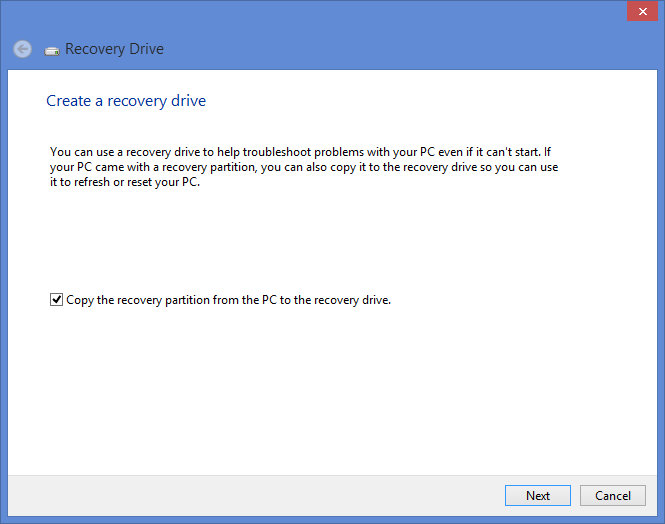The width and height of the screenshot is (665, 524).
Task: Cancel the recovery drive wizard
Action: (x=613, y=495)
